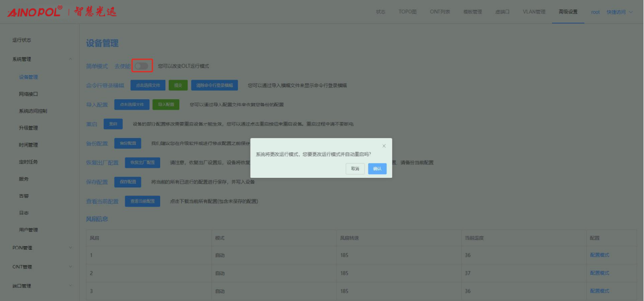Switch to the TOPO图 tab
The image size is (644, 301).
pos(408,12)
